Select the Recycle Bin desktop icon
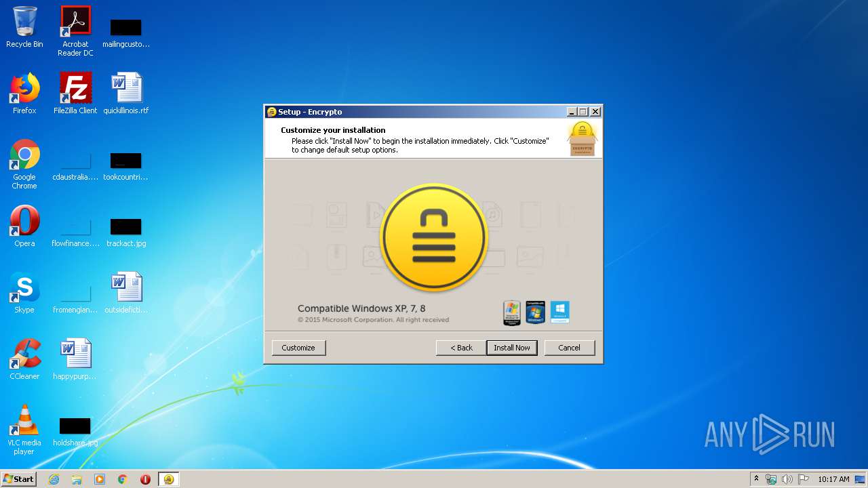 (24, 28)
